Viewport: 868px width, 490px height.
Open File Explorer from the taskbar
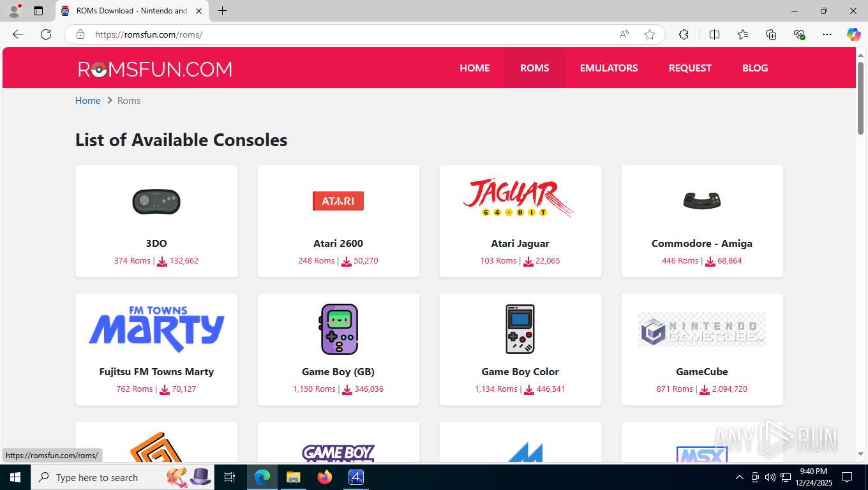(293, 477)
